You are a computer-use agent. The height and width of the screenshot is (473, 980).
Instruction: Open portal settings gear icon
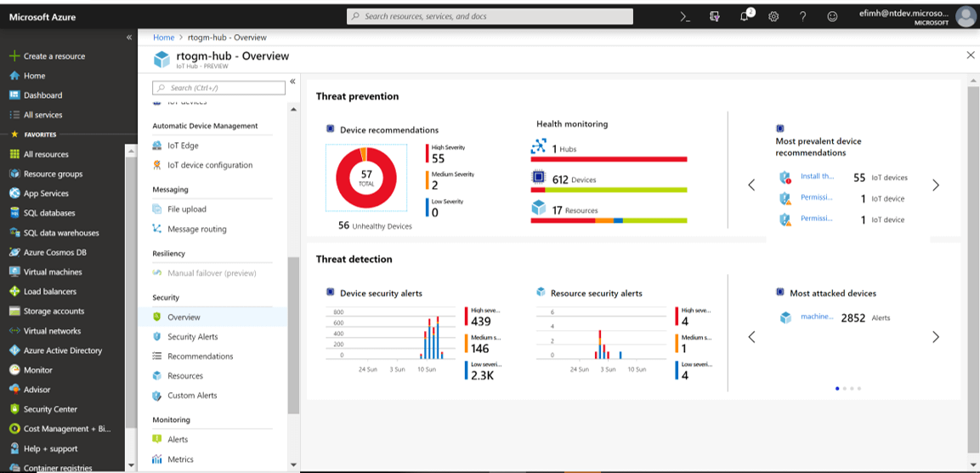click(x=773, y=16)
